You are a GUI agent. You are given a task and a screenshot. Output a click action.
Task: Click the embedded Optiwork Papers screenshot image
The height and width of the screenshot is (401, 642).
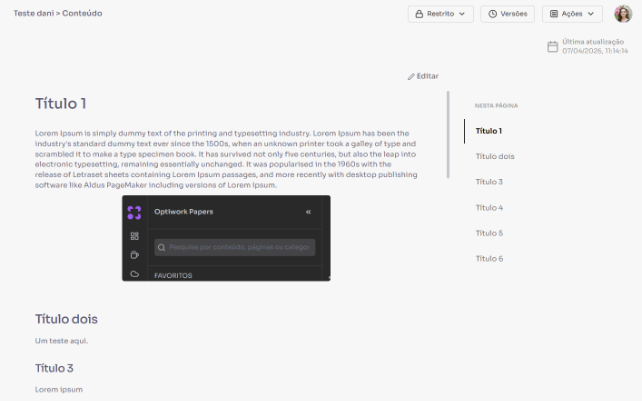pos(226,238)
